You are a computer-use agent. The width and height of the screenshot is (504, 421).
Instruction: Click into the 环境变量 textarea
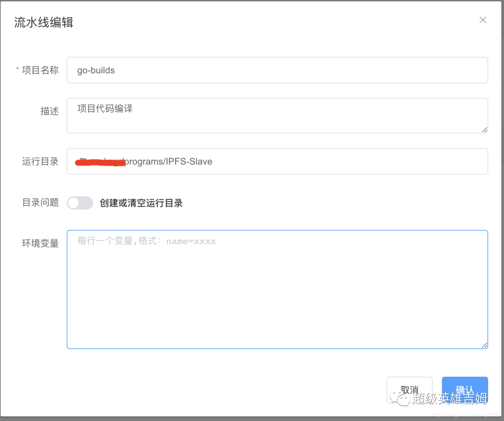pyautogui.click(x=277, y=289)
